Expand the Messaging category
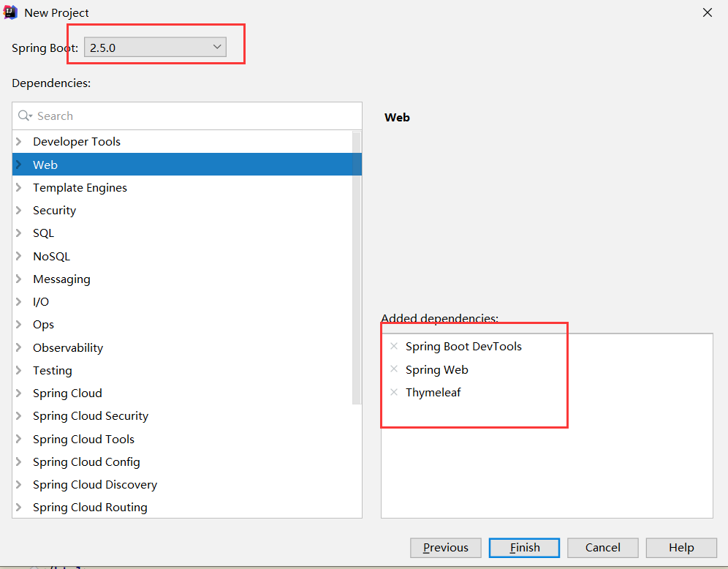The height and width of the screenshot is (569, 728). click(18, 279)
